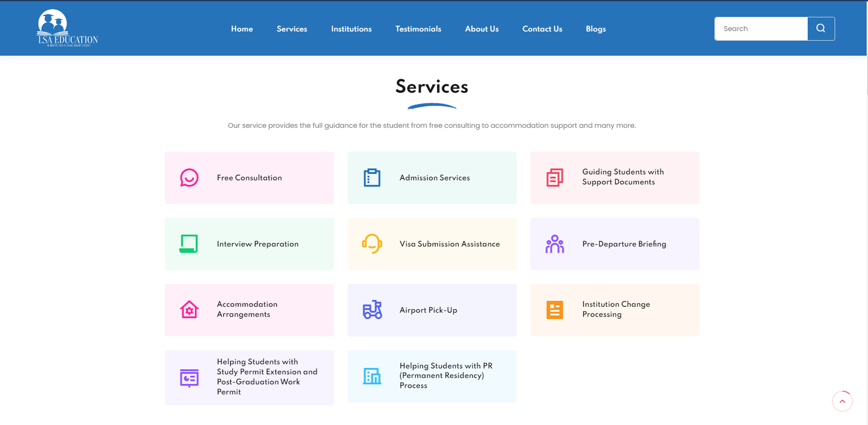The image size is (868, 425).
Task: Open the Study Permit Extension service card
Action: (x=249, y=377)
